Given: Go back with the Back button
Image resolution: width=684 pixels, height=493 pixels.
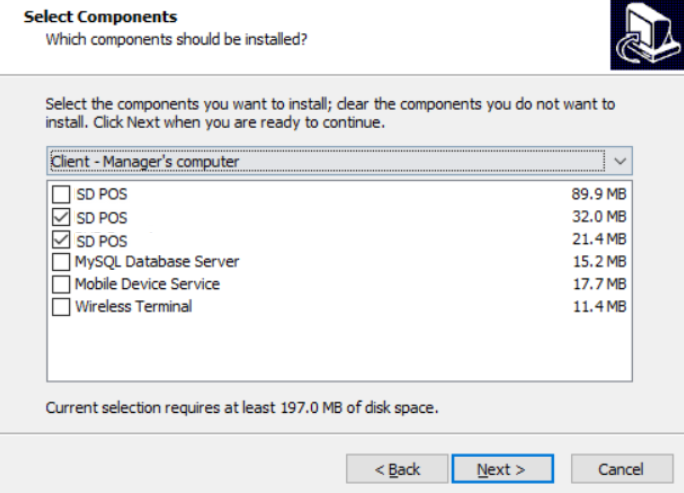Looking at the screenshot, I should coord(397,469).
